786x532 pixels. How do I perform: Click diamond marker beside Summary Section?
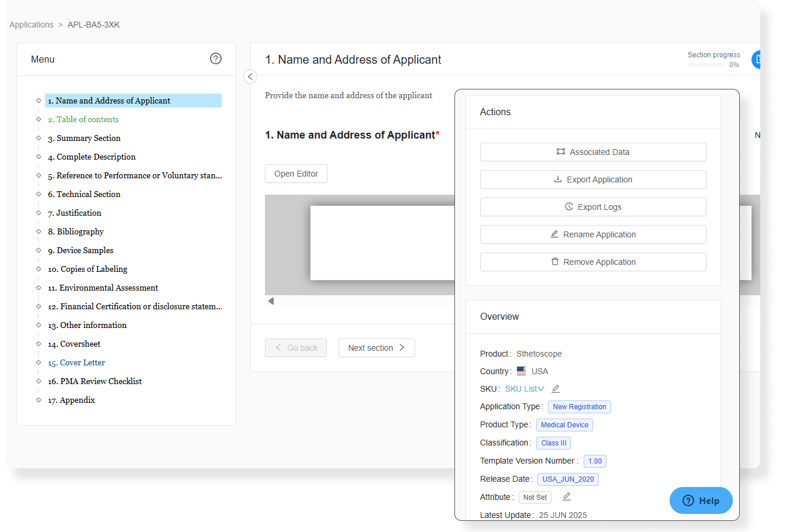pos(39,138)
